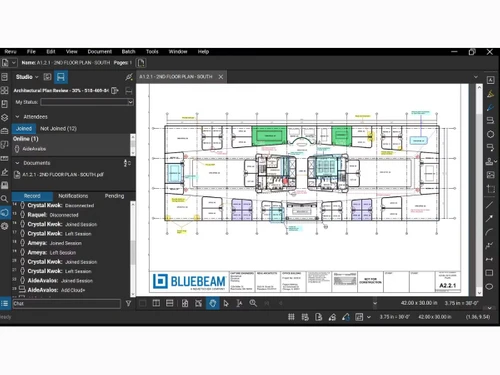Image resolution: width=500 pixels, height=375 pixels.
Task: Open the Thumbnails panel icon
Action: coord(4,90)
